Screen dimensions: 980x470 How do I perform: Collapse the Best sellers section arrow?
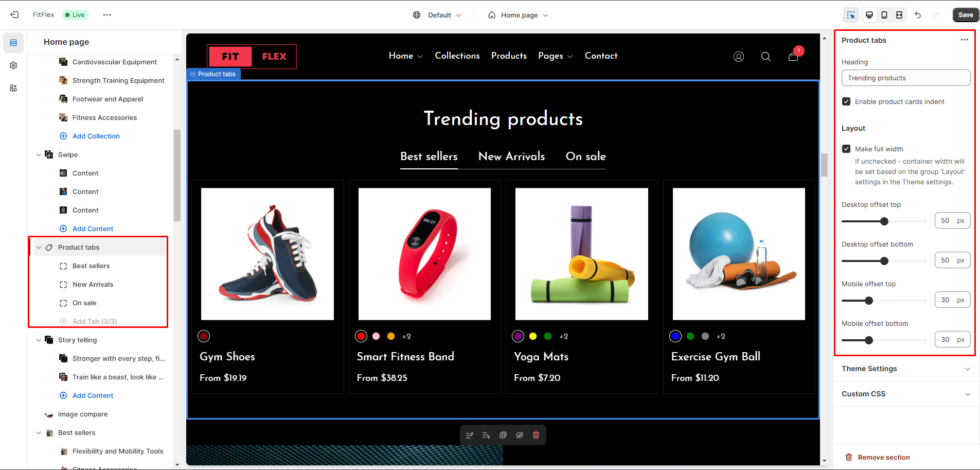[x=39, y=433]
